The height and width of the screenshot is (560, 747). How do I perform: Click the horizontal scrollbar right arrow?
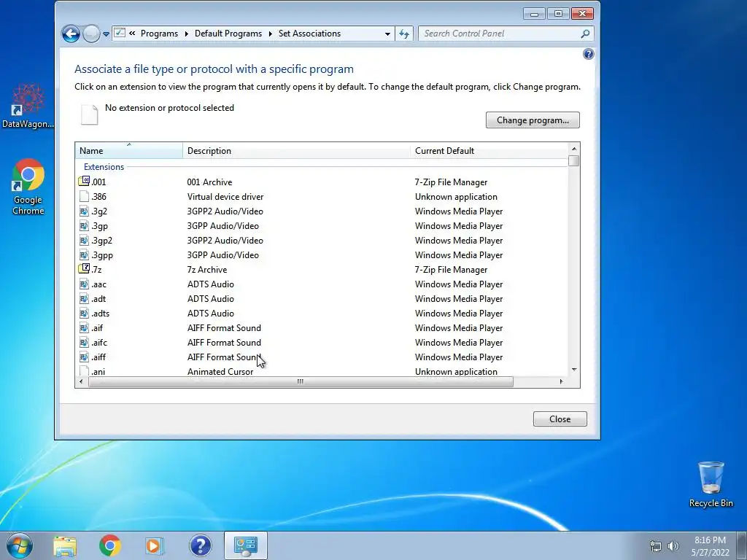(561, 381)
